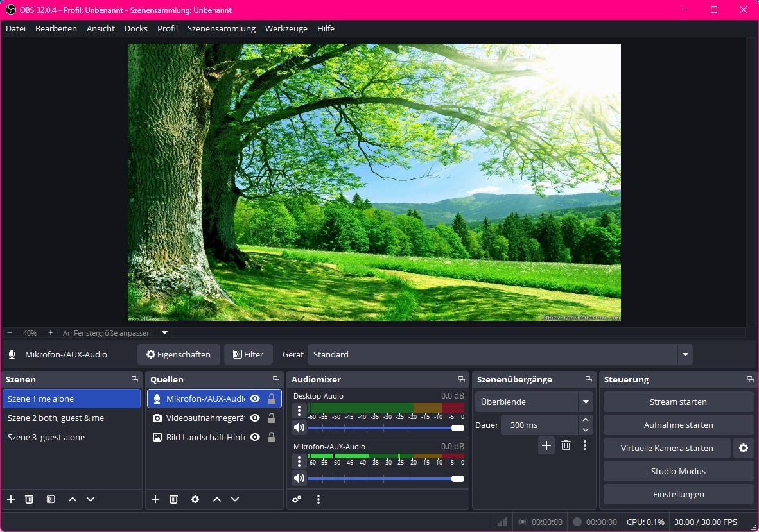Click Aufnahme starten button
The height and width of the screenshot is (532, 759).
[678, 425]
